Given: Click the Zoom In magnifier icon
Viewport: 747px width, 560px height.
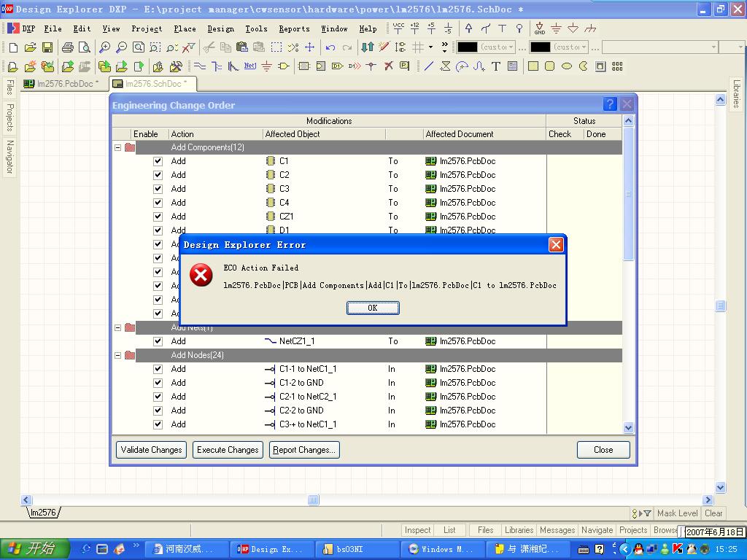Looking at the screenshot, I should [104, 47].
